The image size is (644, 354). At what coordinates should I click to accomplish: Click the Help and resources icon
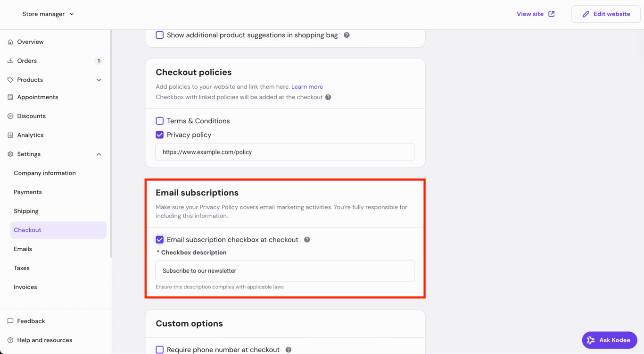(10, 340)
